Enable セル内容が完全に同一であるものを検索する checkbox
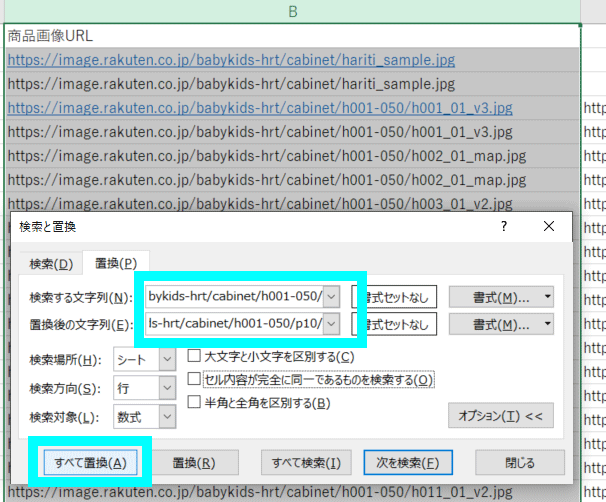The height and width of the screenshot is (502, 606). 194,379
